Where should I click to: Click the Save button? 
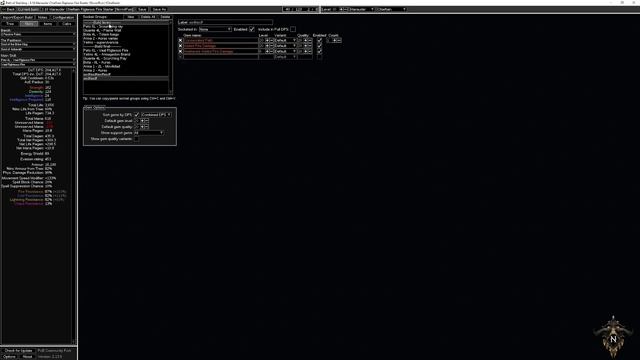[x=142, y=9]
